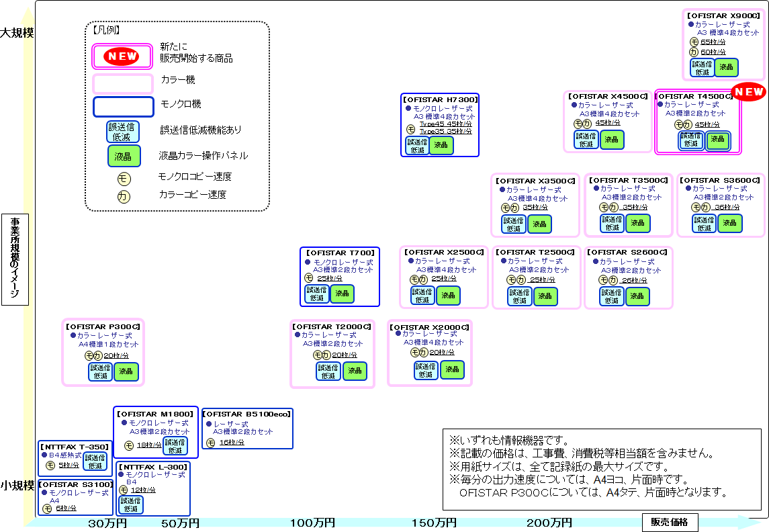Select the OFISTAR X3500C title
Screen dimensions: 769x532
pyautogui.click(x=535, y=181)
